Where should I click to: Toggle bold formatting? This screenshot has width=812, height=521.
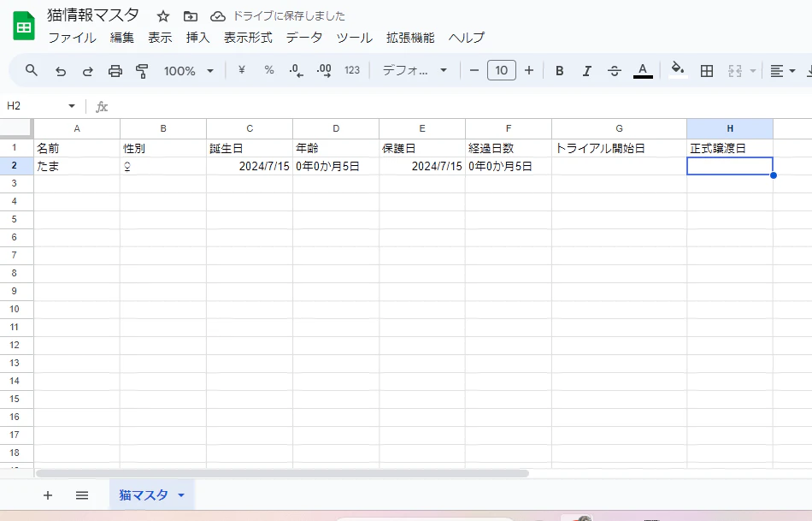(559, 71)
